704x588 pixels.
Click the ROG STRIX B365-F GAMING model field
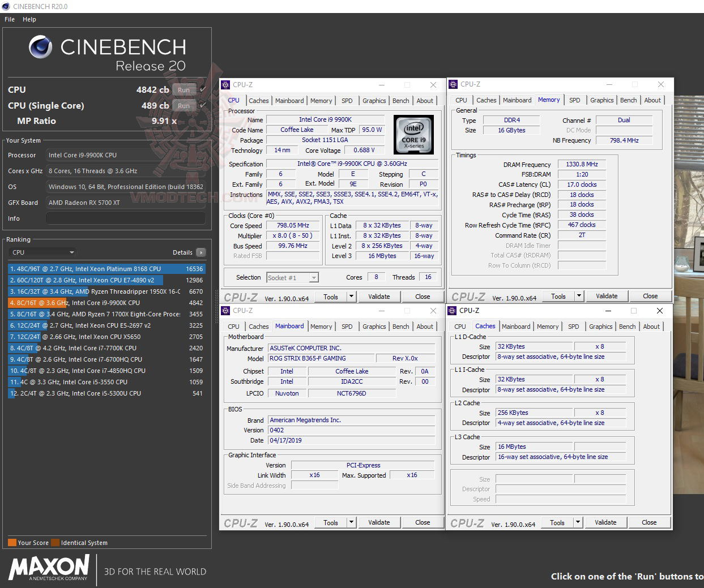click(x=321, y=358)
